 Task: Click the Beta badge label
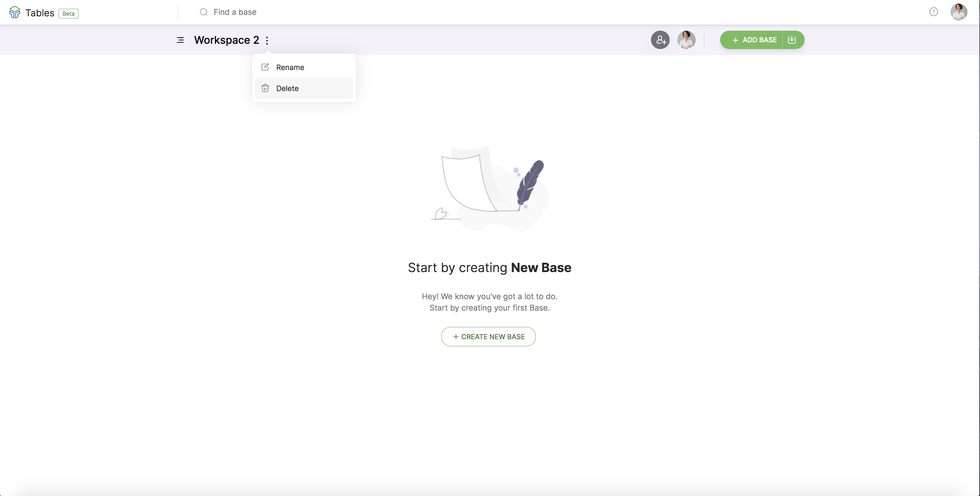coord(69,14)
